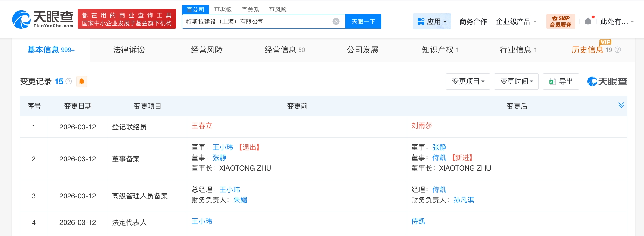Open 孙凡淇 person link

(463, 200)
